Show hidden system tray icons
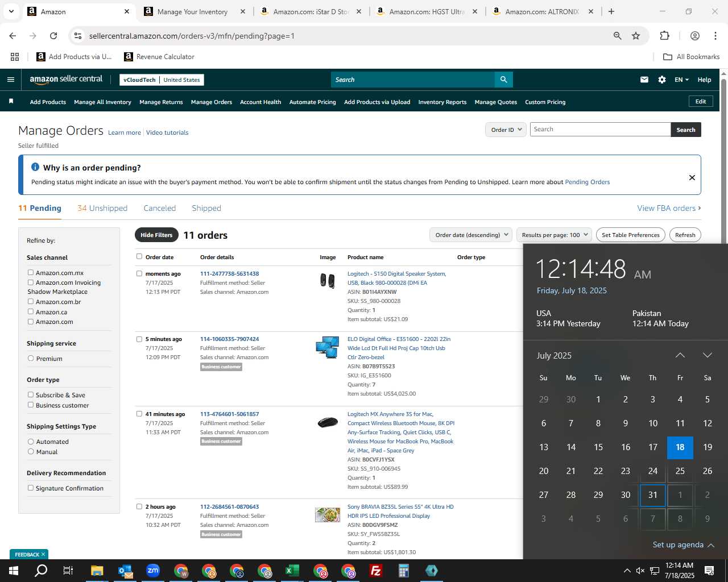 627,571
